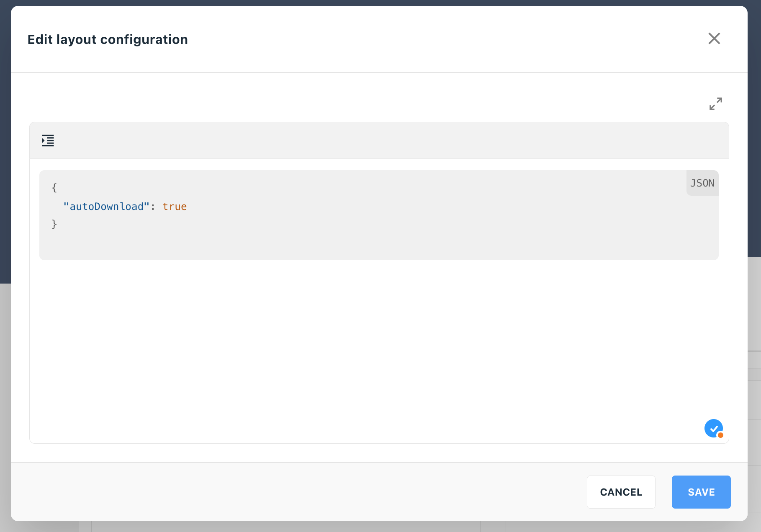
Task: Click the empty line below the closing brace
Action: click(379, 243)
